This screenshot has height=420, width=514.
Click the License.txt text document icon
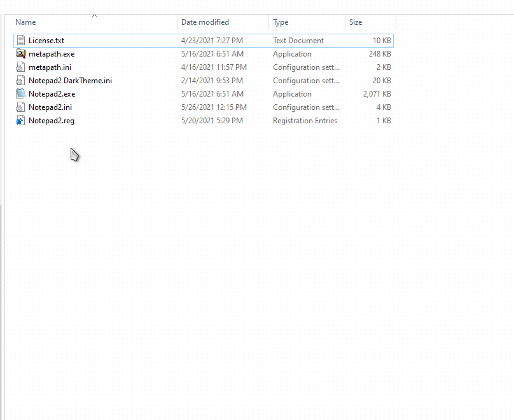[20, 40]
